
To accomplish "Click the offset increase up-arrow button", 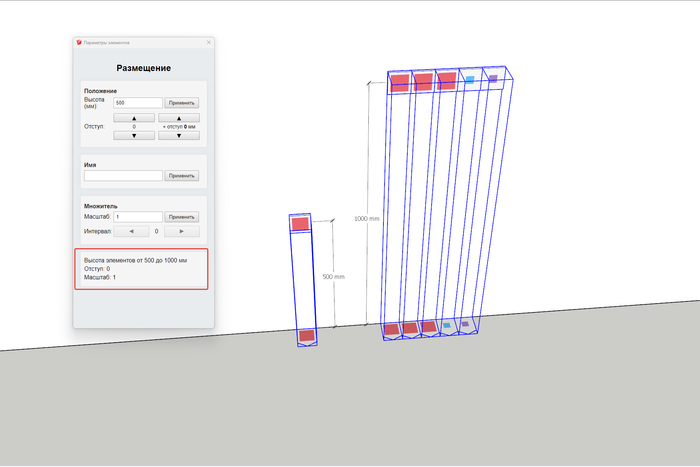I will (135, 118).
